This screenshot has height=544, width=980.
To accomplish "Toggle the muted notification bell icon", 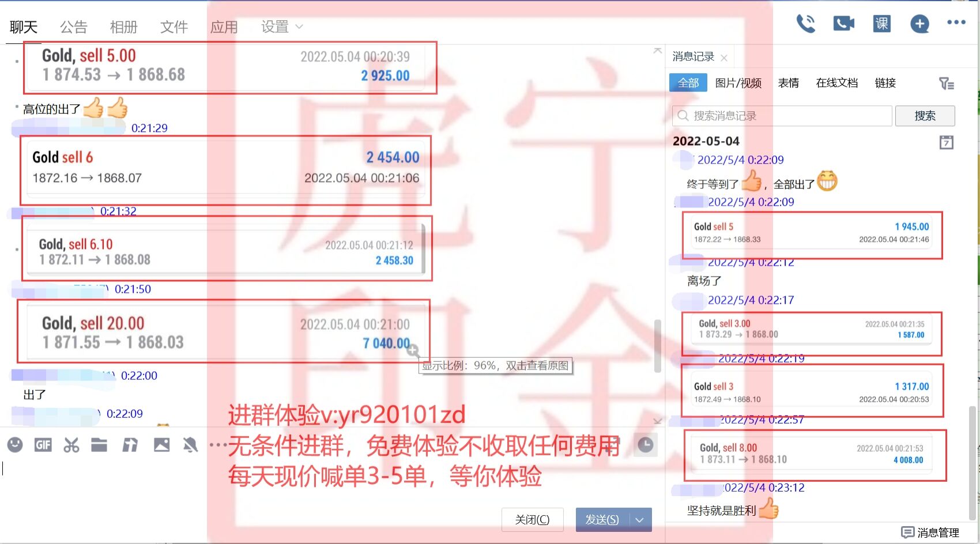I will [190, 445].
